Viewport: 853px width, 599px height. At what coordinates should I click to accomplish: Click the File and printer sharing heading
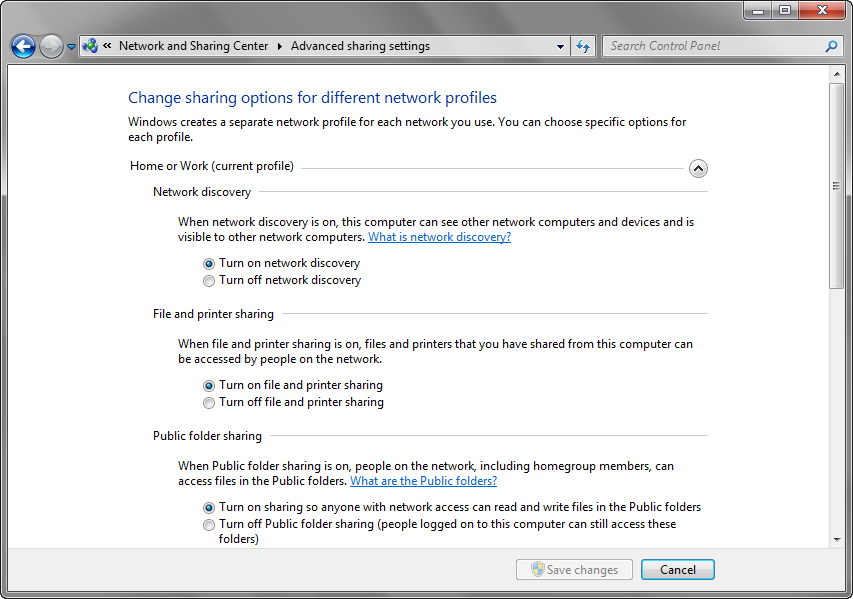(x=213, y=314)
